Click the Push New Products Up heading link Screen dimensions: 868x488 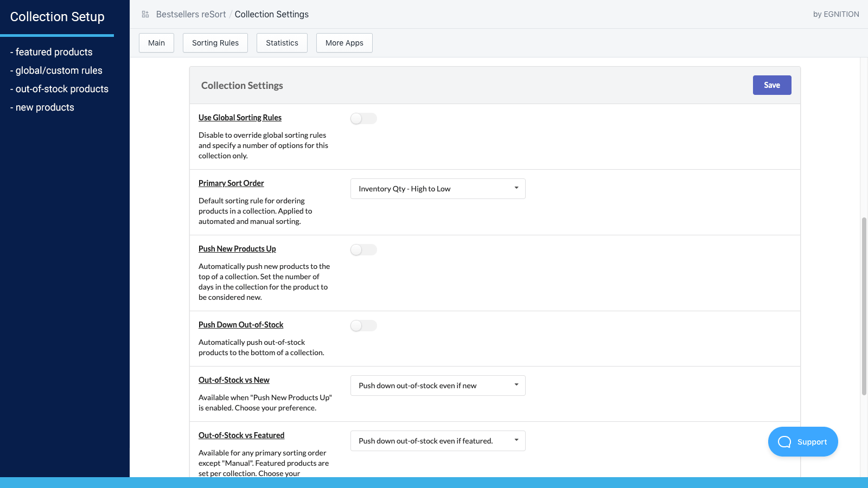click(237, 249)
